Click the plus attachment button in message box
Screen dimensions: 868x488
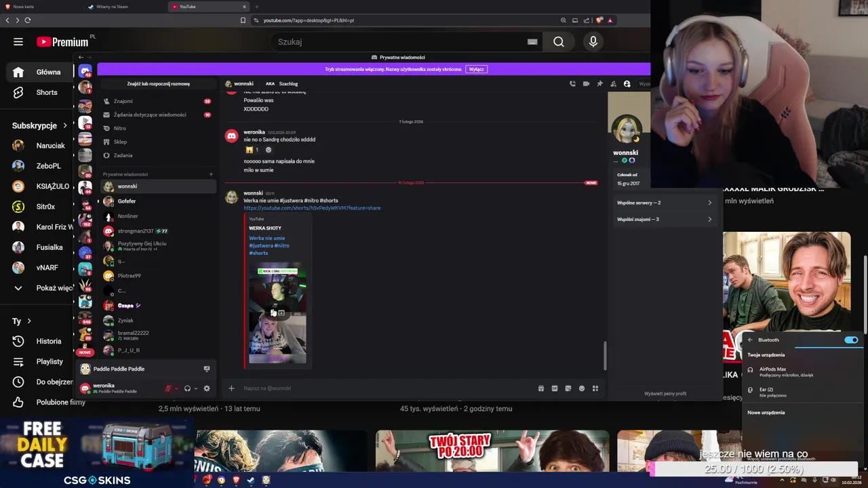[x=231, y=388]
